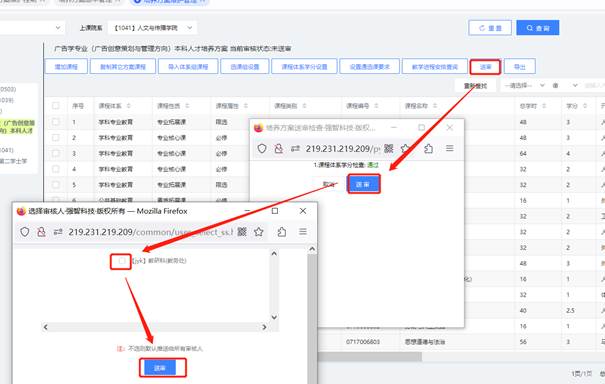The width and height of the screenshot is (605, 384).
Task: Check the 【jyk】 reviewer checkbox
Action: click(122, 261)
